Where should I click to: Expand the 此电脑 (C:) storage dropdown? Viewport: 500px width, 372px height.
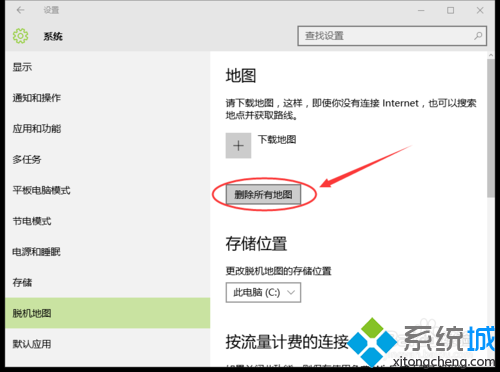[263, 293]
